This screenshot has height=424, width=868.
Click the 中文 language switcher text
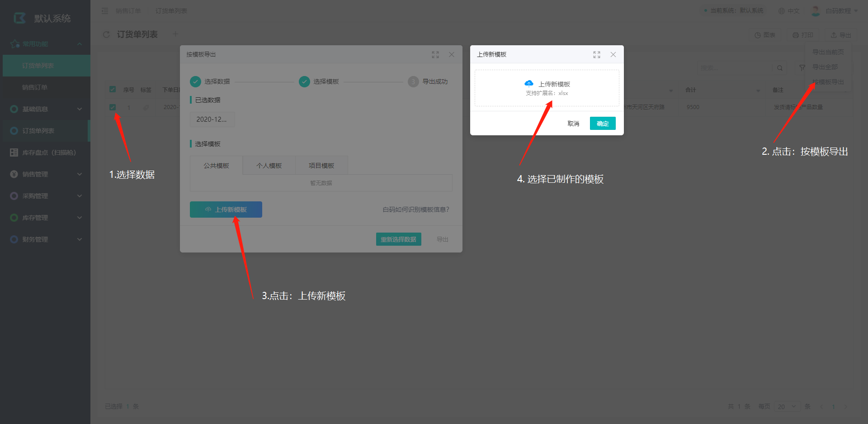coord(793,11)
